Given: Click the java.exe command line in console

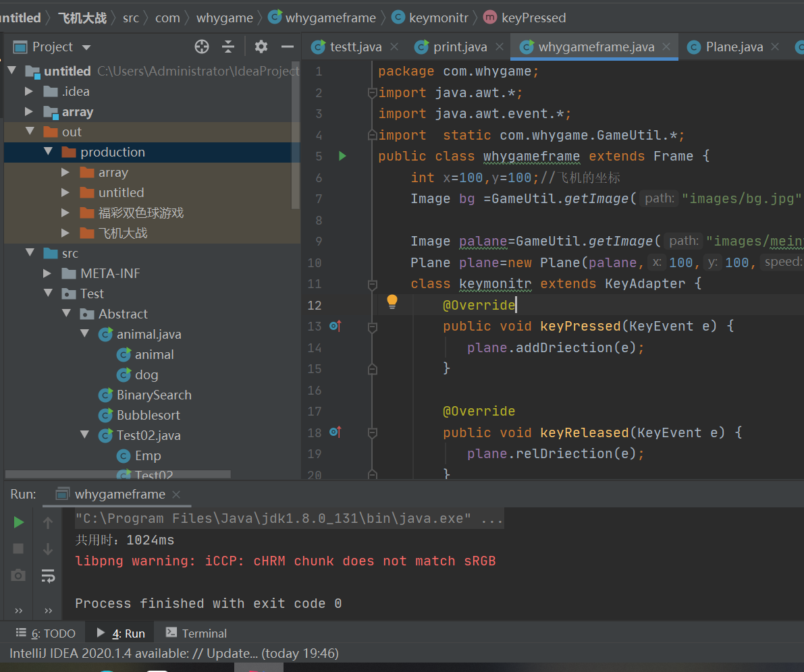Looking at the screenshot, I should click(x=289, y=518).
